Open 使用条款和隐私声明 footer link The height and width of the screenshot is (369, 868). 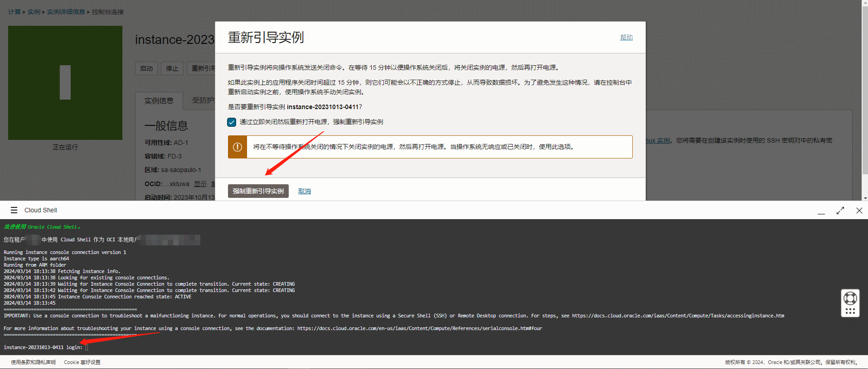(x=33, y=362)
